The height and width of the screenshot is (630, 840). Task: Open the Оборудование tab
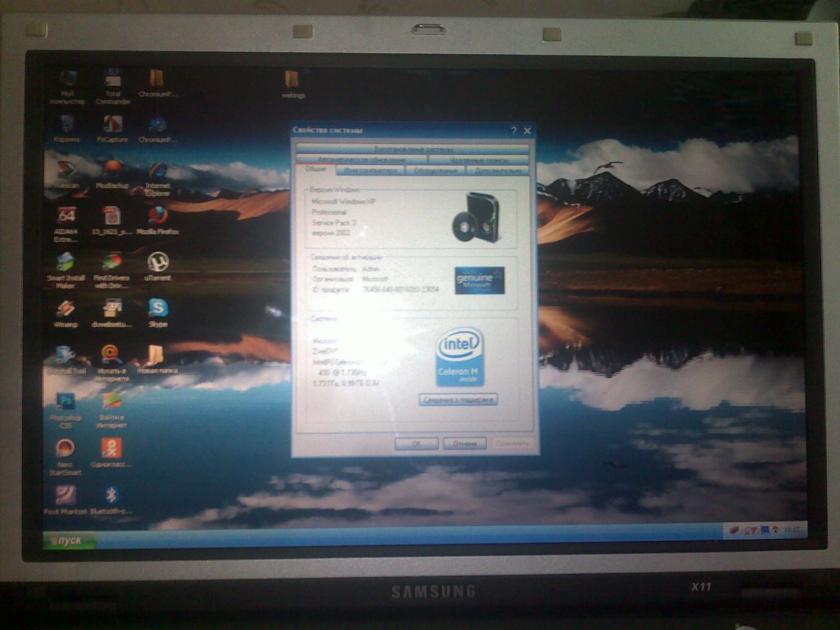click(x=435, y=170)
